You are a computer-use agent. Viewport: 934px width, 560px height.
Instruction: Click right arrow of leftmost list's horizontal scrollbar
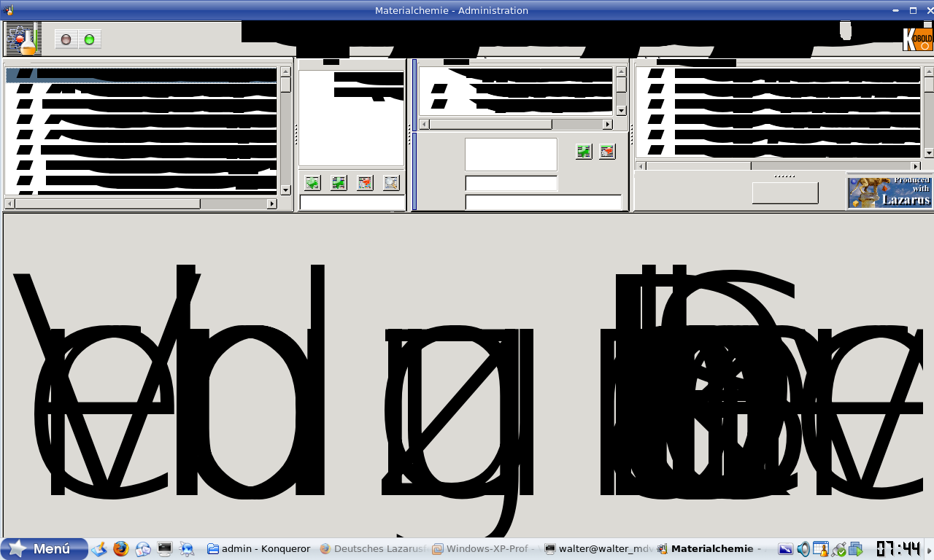point(272,204)
